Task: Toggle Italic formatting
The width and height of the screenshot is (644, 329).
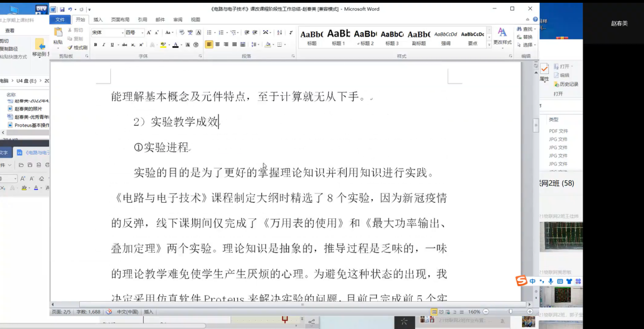Action: click(x=104, y=45)
